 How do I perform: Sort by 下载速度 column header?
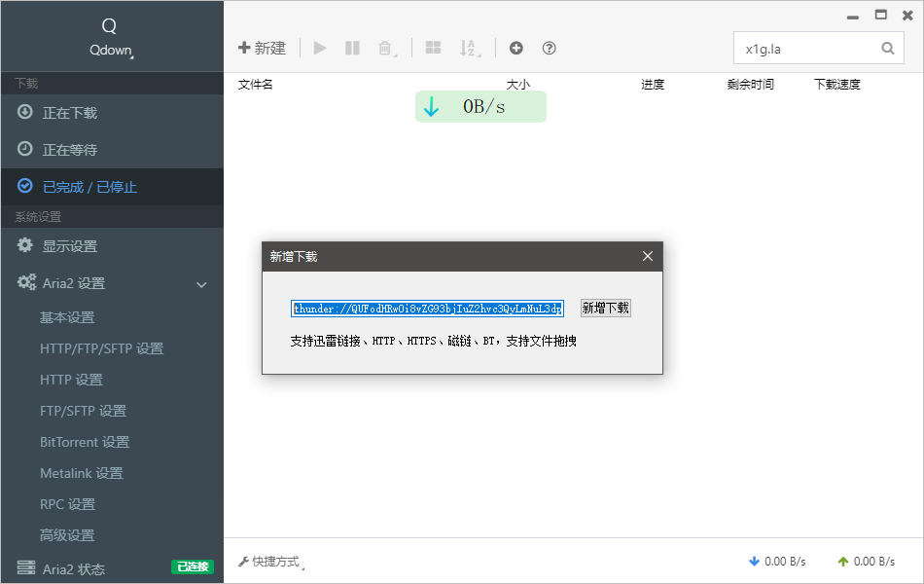tap(837, 85)
